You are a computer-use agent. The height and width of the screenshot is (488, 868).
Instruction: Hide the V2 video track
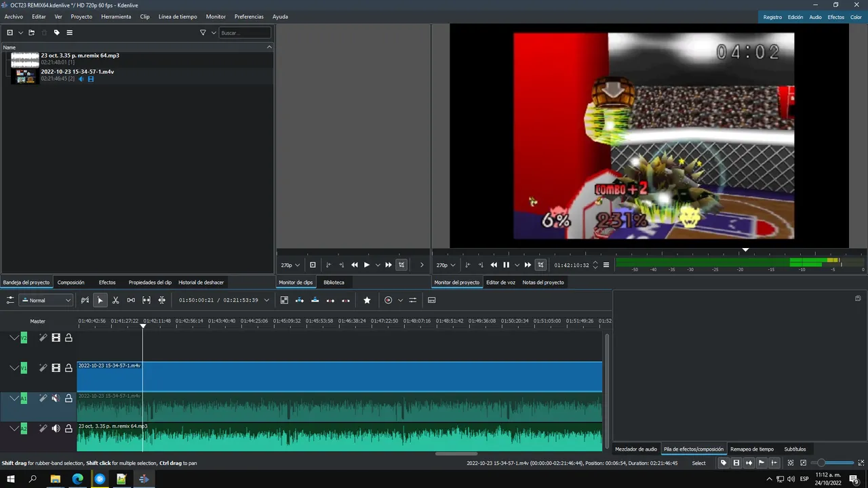(x=56, y=338)
